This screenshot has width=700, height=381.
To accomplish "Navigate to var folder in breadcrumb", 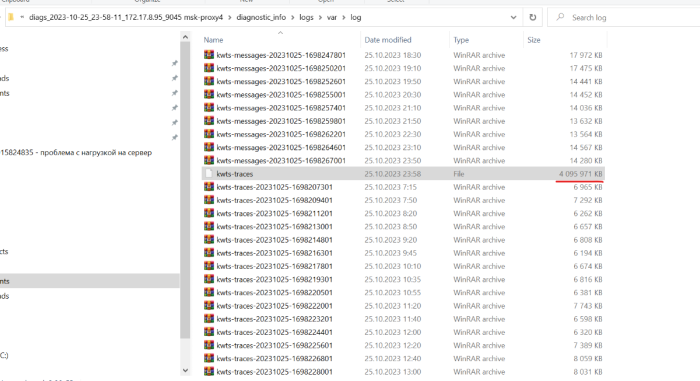I will 332,17.
